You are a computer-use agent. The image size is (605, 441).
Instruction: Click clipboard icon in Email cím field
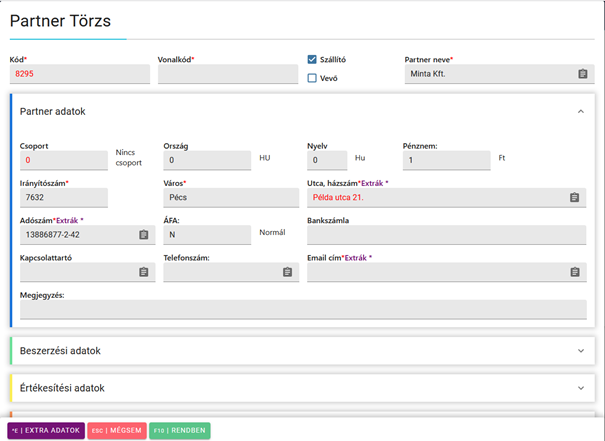[574, 272]
